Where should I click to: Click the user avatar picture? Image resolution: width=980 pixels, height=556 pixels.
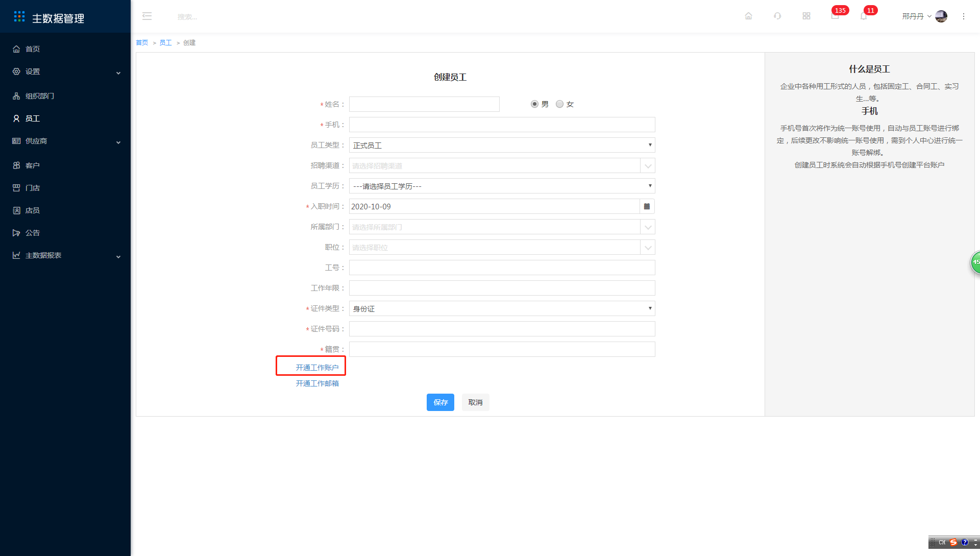coord(941,16)
